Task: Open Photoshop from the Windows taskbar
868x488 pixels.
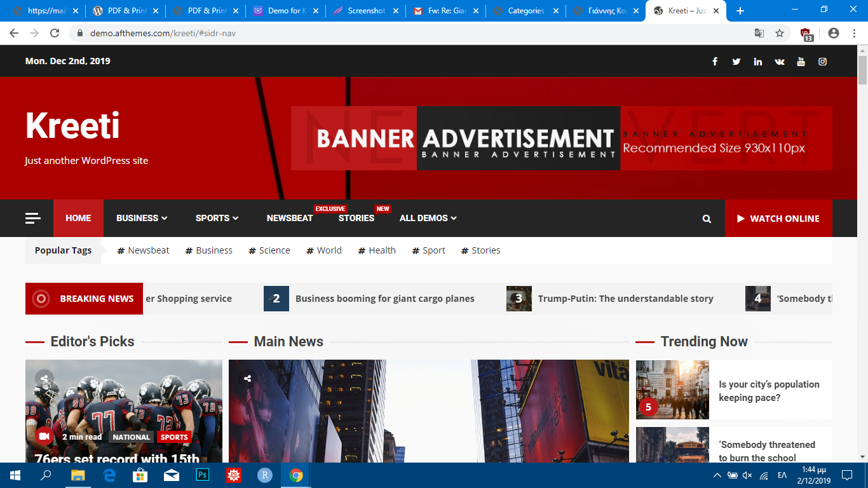Action: click(x=203, y=475)
